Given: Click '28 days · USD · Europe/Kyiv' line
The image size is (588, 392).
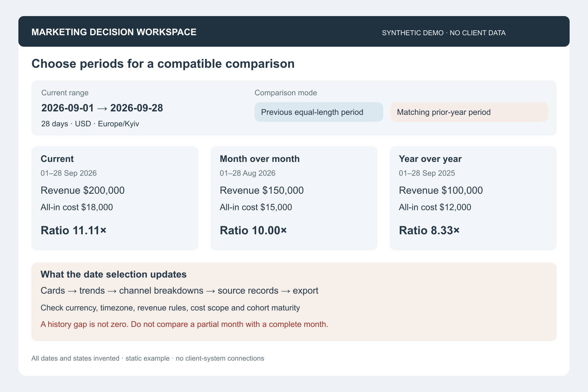Looking at the screenshot, I should [90, 124].
